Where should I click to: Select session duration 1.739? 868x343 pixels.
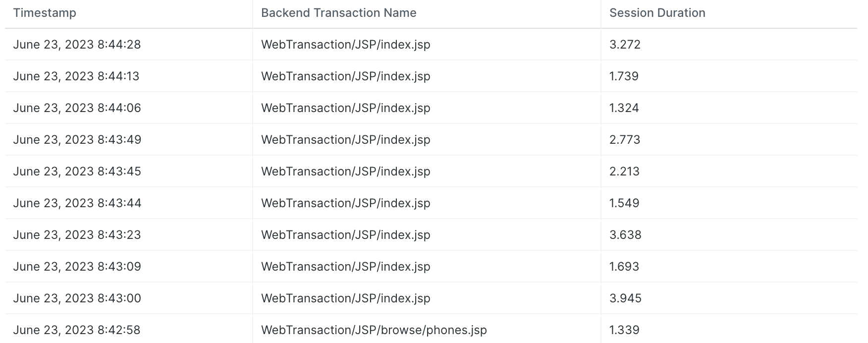click(624, 76)
